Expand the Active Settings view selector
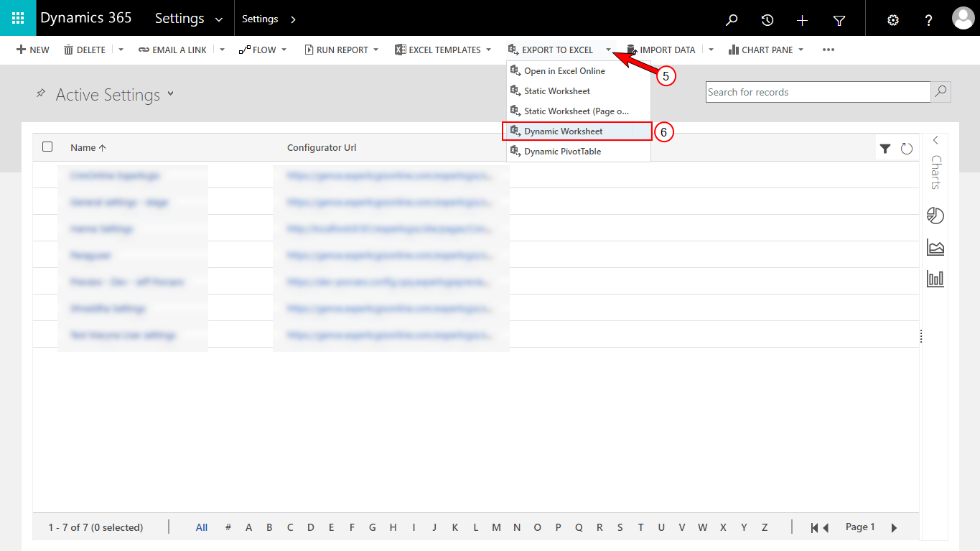The width and height of the screenshot is (980, 551). click(170, 93)
